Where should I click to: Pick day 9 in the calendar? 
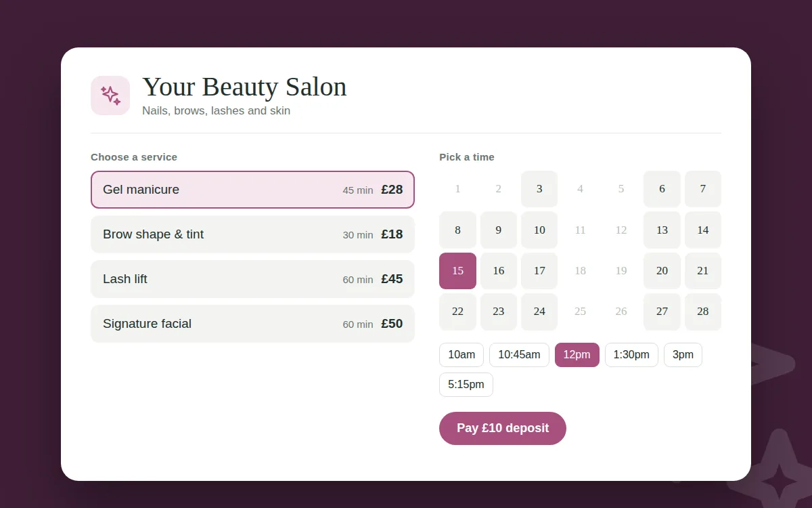coord(499,230)
